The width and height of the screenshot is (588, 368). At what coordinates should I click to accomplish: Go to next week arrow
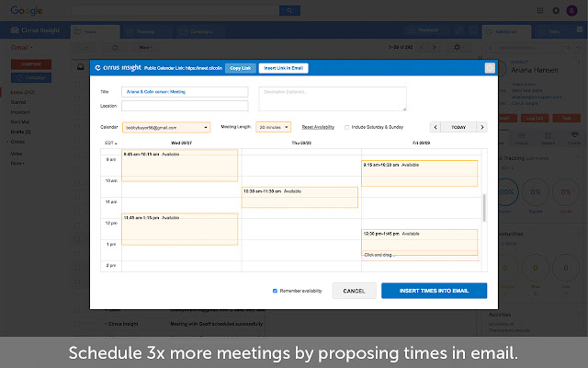tap(482, 127)
